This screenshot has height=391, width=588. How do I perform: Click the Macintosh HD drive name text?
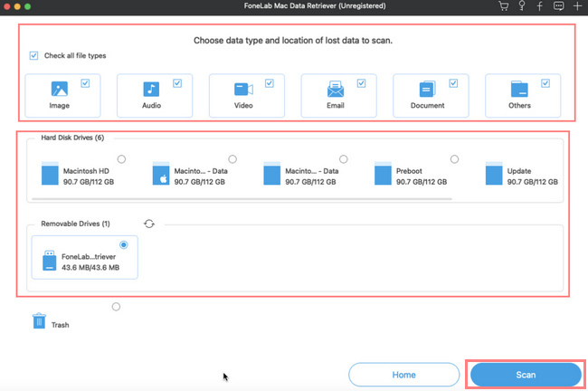click(86, 171)
